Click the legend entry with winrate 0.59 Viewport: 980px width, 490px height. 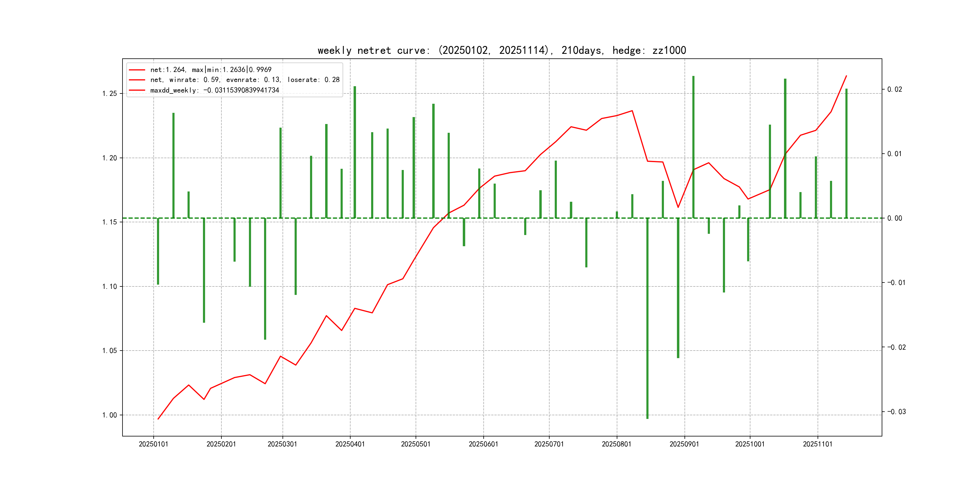click(245, 80)
